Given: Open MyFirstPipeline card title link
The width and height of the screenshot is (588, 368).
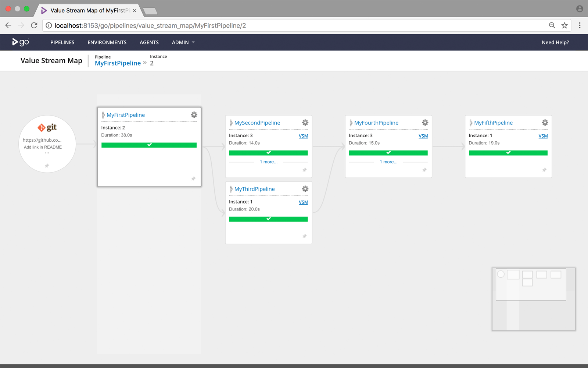Looking at the screenshot, I should (x=126, y=115).
